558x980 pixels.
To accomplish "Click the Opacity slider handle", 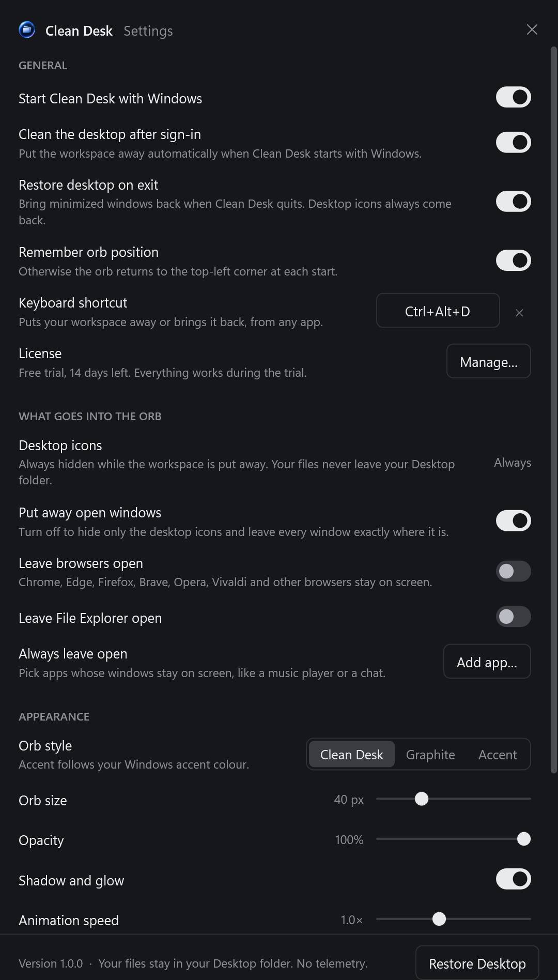I will (x=524, y=839).
